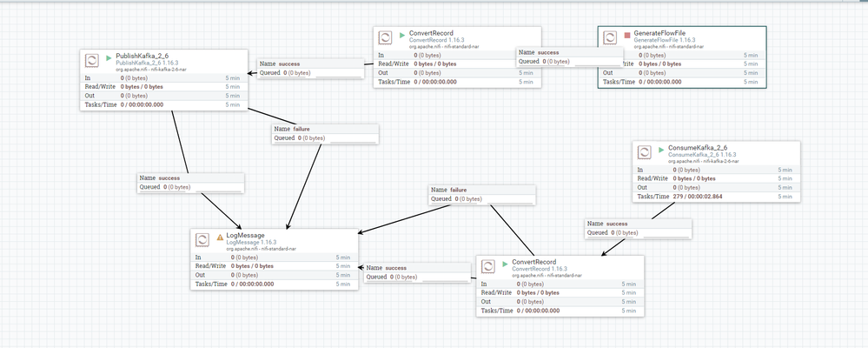Image resolution: width=868 pixels, height=348 pixels.
Task: Click the yellow warning indicator on LogMessage
Action: point(220,236)
